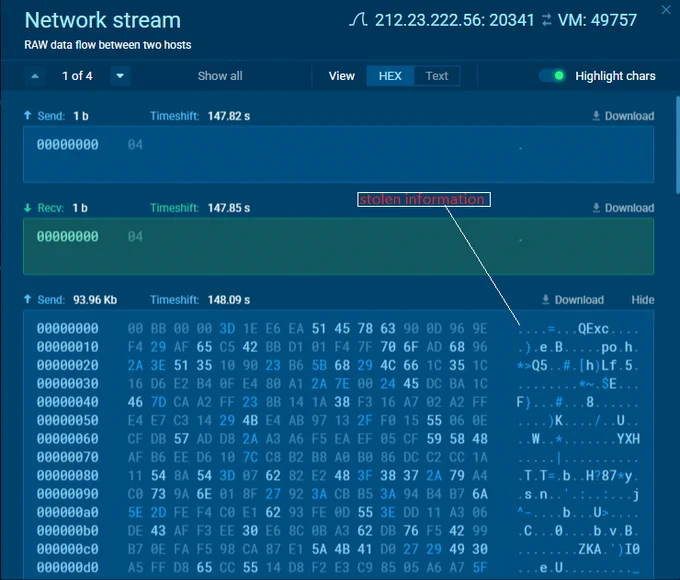
Task: Switch view to HEX mode
Action: [390, 76]
